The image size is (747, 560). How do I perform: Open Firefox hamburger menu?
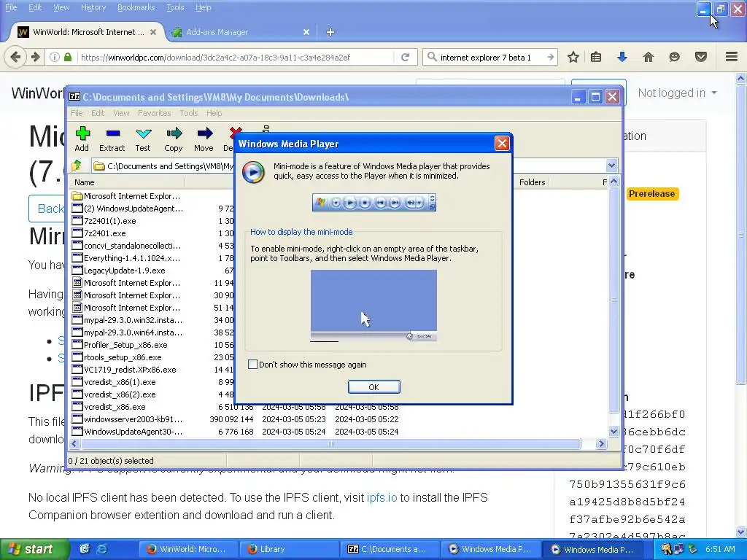tap(732, 57)
